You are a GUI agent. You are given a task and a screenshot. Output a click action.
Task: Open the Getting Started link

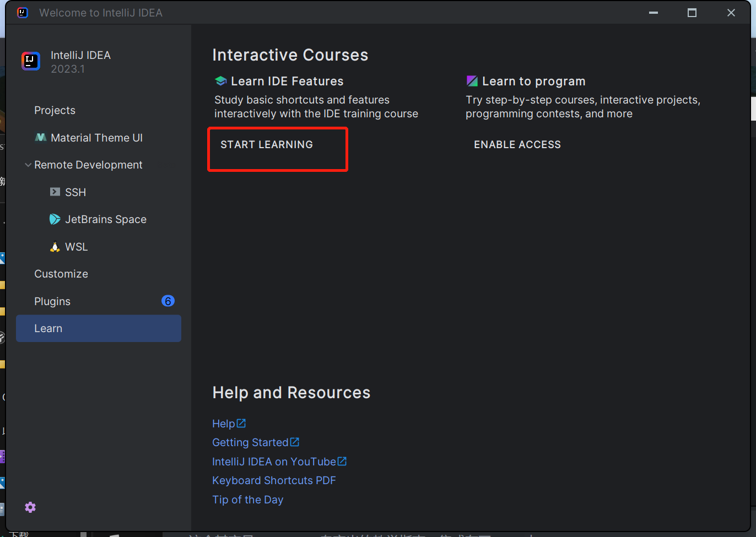click(x=251, y=442)
